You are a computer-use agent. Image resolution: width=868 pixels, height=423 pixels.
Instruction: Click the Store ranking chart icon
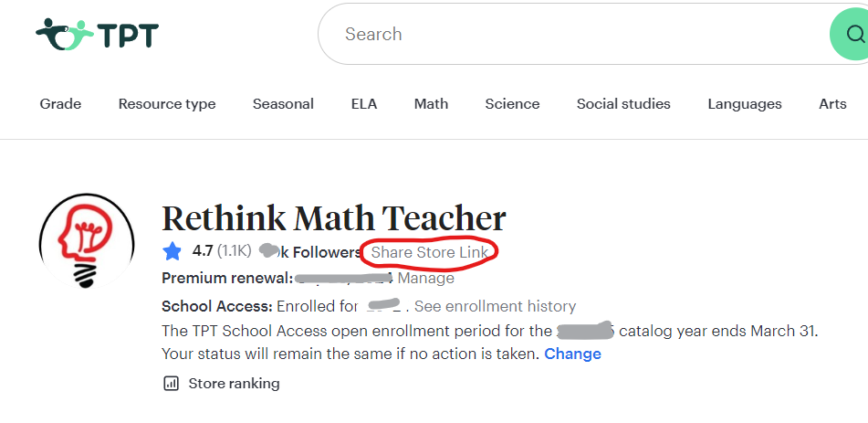171,384
